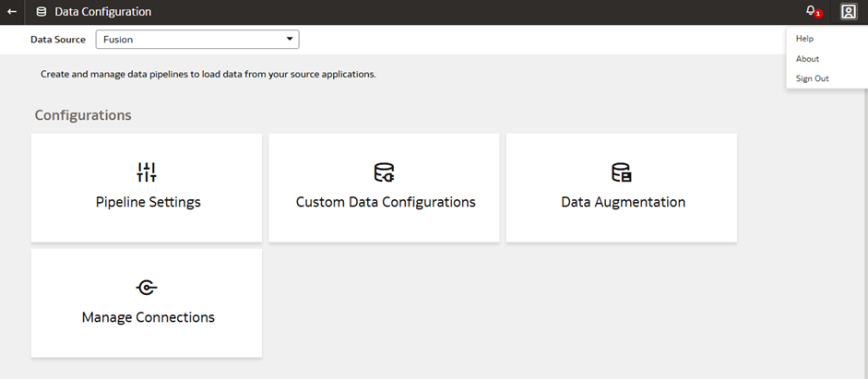Viewport: 868px width, 379px height.
Task: Click the back arrow icon
Action: [x=12, y=12]
